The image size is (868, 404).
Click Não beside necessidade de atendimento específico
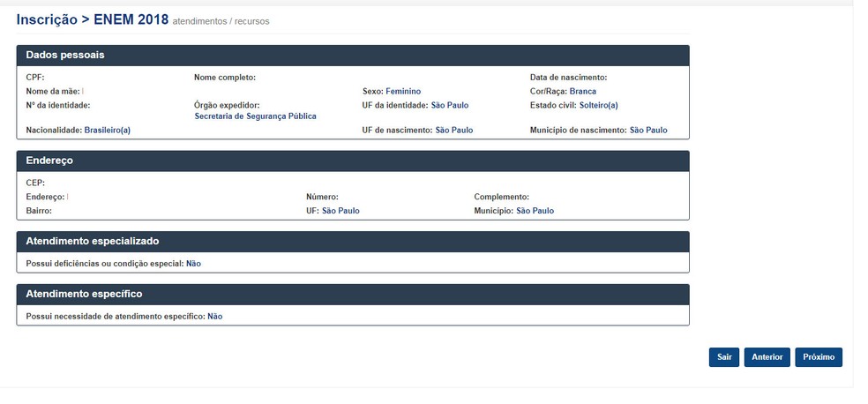[214, 316]
